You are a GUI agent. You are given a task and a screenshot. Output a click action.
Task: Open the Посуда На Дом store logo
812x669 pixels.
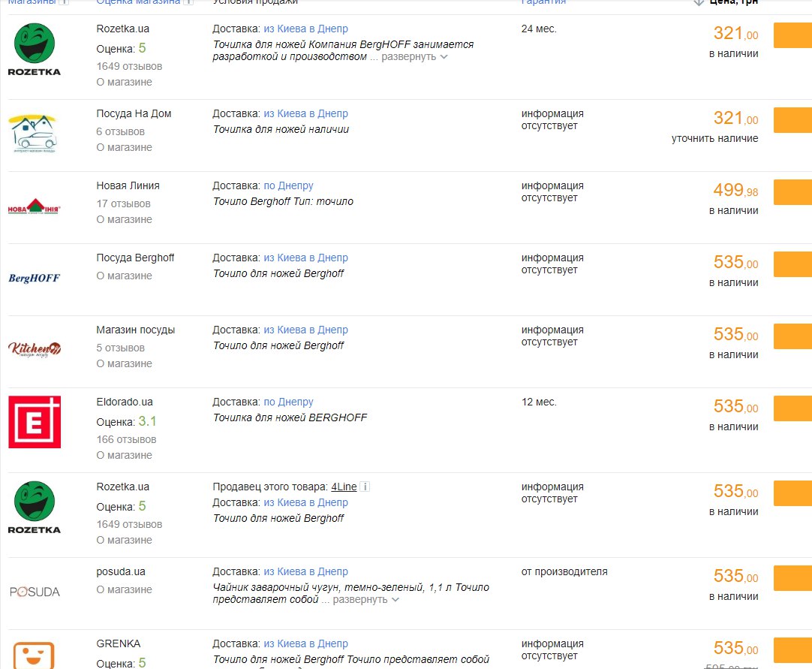pyautogui.click(x=32, y=134)
